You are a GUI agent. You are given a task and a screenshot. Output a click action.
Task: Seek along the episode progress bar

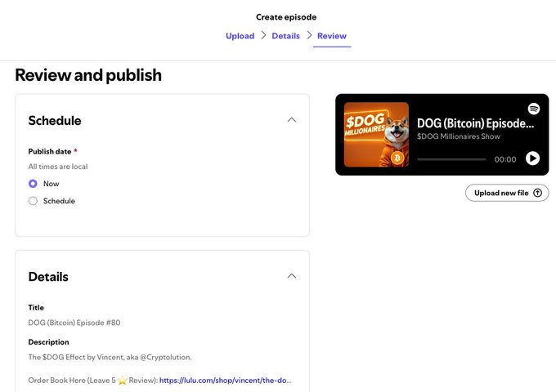451,159
